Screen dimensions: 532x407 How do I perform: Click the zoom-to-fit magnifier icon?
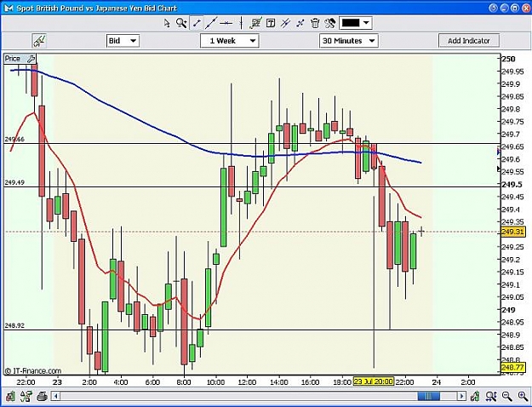tap(491, 396)
